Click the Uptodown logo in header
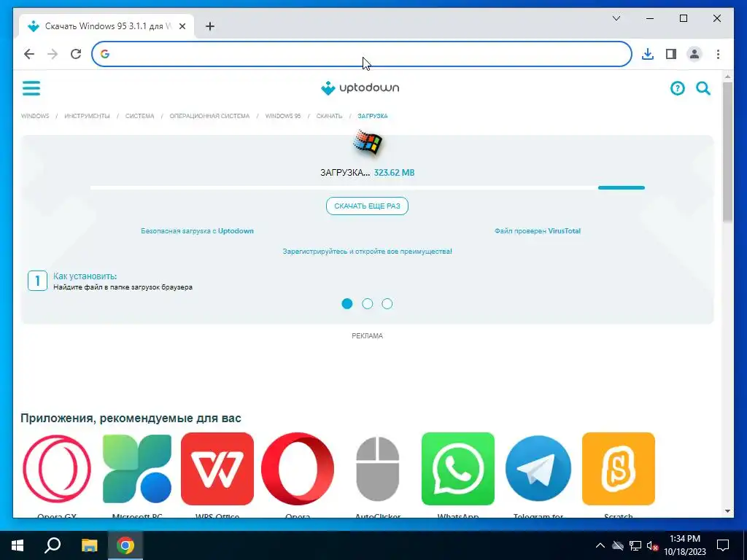Viewport: 747px width, 560px height. point(360,88)
